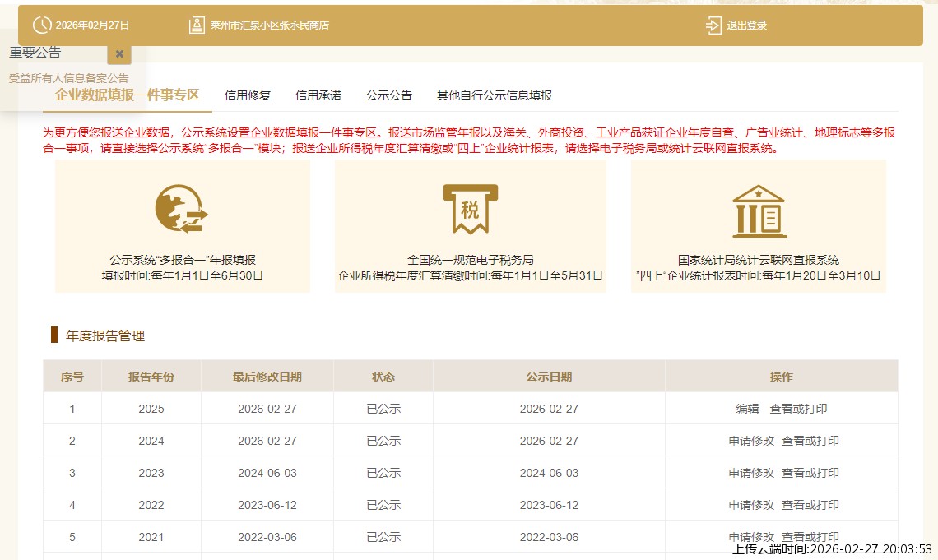This screenshot has height=560, width=938.
Task: View or print the 2025 report
Action: click(x=798, y=409)
